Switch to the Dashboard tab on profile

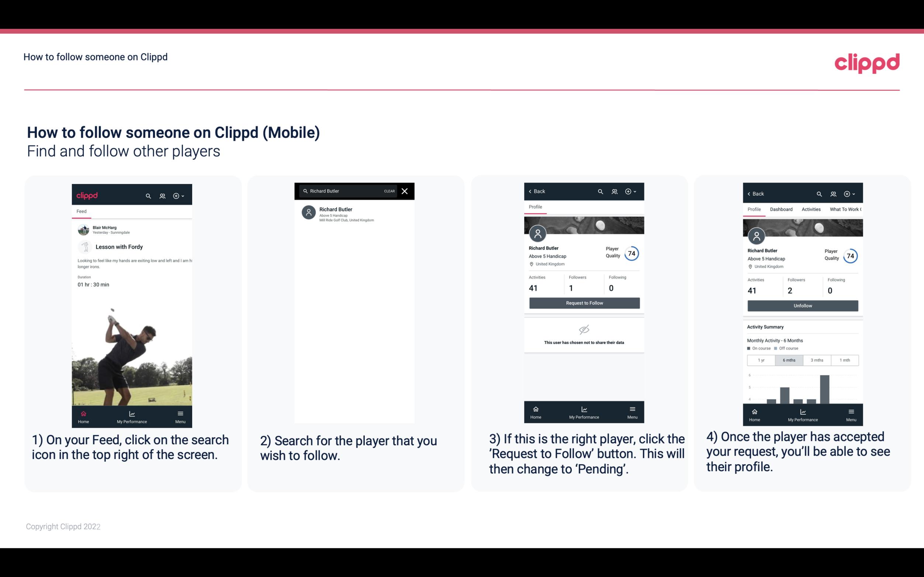pos(782,209)
